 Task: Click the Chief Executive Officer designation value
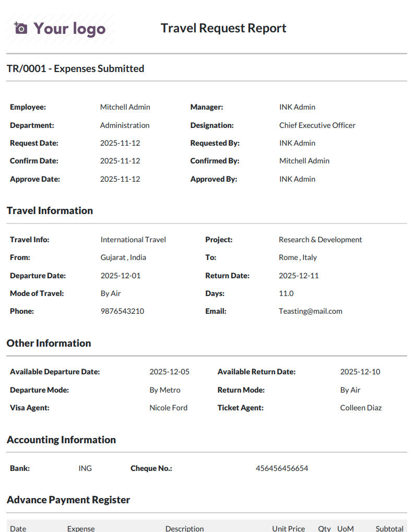[x=317, y=125]
